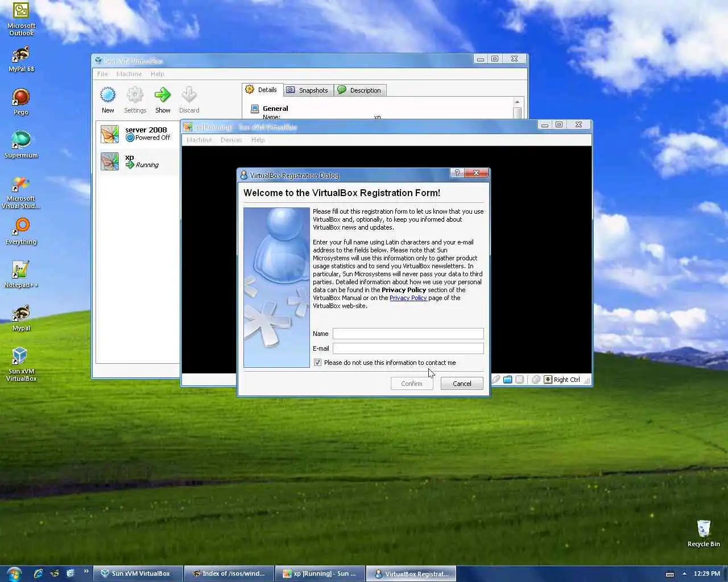
Task: Click the Windows Start orb
Action: (x=14, y=573)
